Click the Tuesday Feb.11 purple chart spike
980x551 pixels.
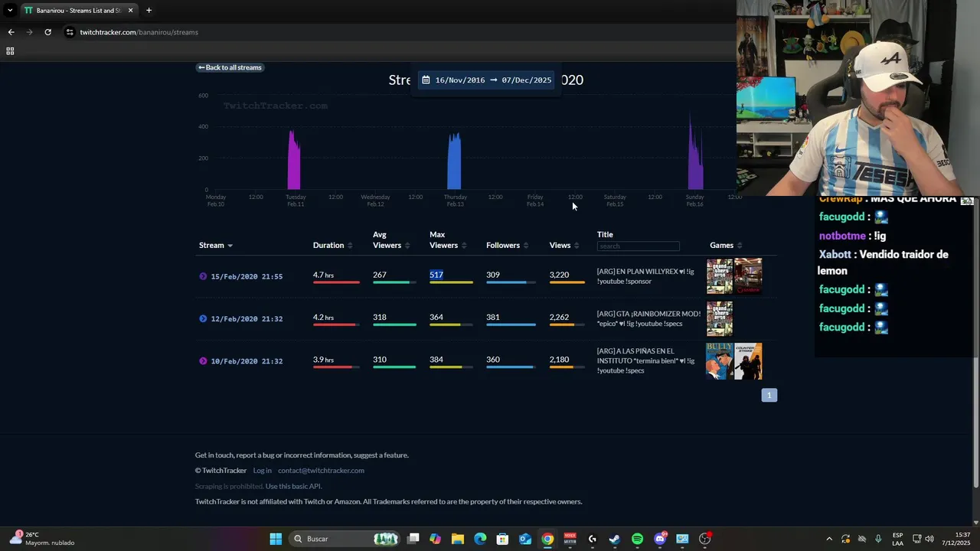tap(294, 161)
